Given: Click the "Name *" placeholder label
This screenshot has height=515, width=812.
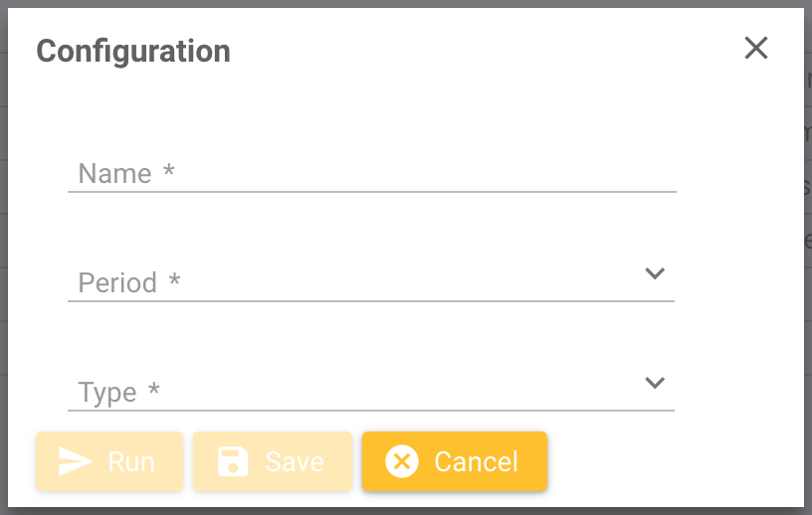Looking at the screenshot, I should (x=126, y=174).
